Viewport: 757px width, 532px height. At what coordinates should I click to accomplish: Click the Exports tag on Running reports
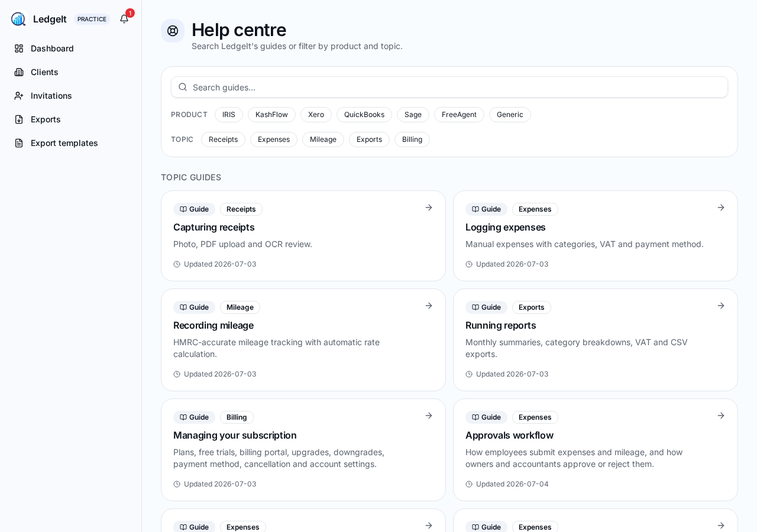[x=532, y=307]
